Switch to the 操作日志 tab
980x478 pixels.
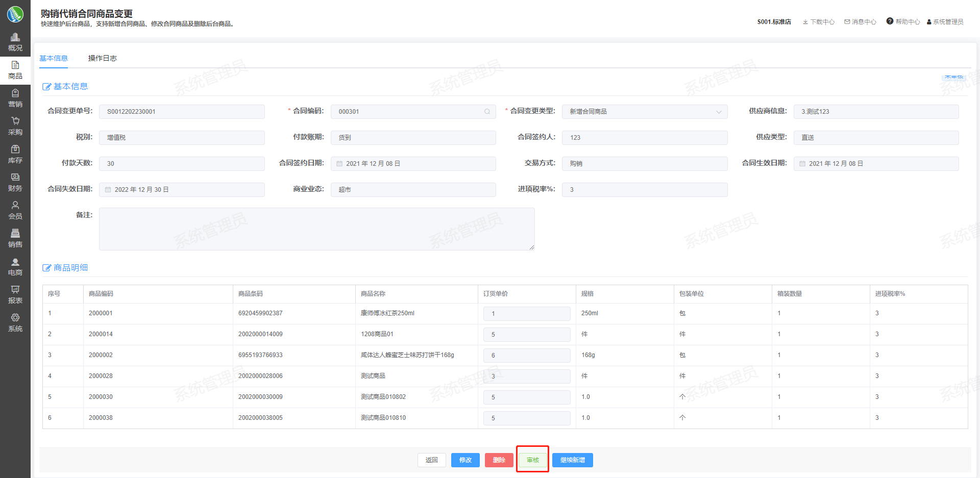(x=102, y=58)
